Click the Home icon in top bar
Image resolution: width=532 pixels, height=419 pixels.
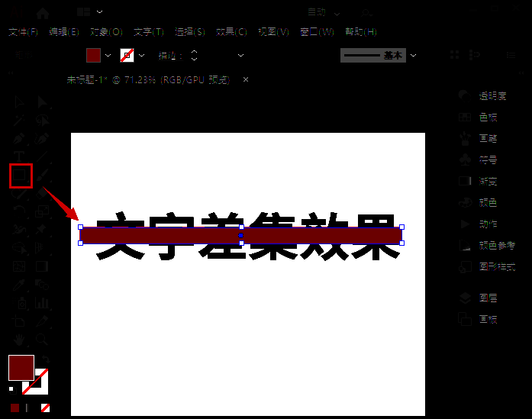click(x=43, y=12)
